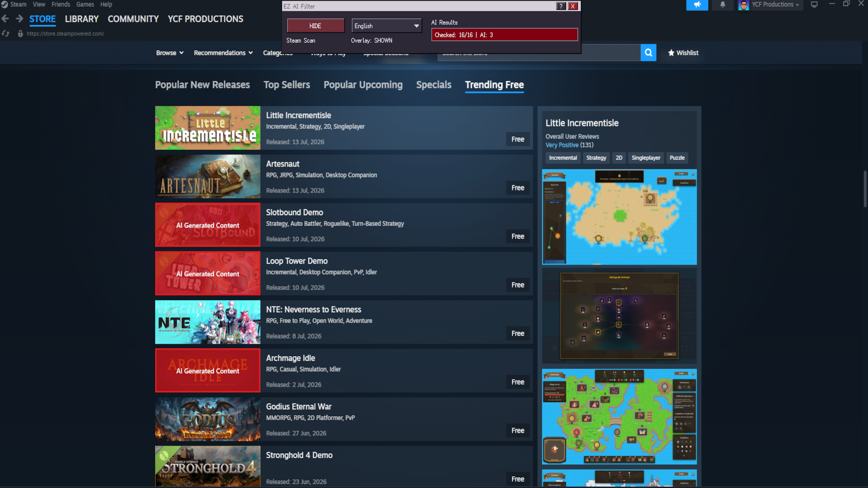Go to the LIBRARY section
Screen dimensions: 868x488
82,19
